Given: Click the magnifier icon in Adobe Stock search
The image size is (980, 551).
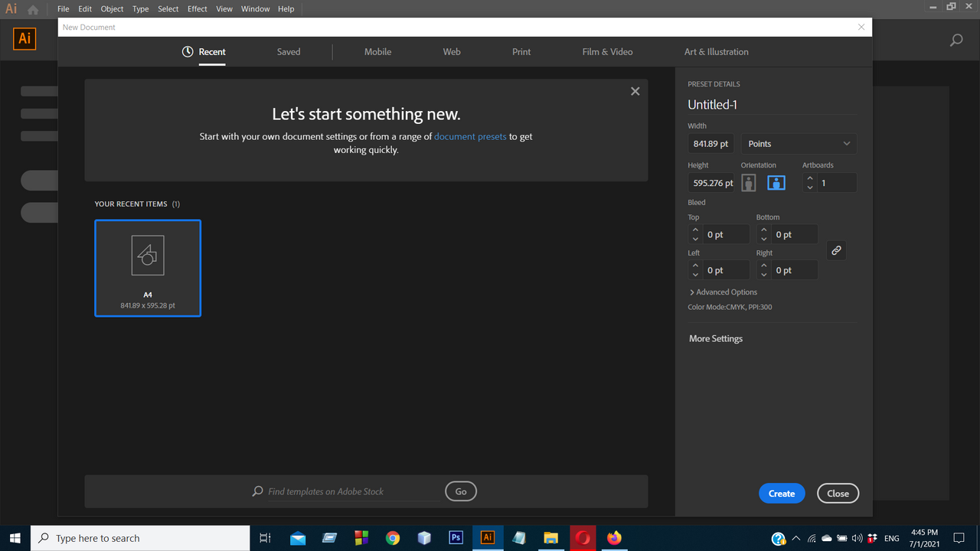Looking at the screenshot, I should coord(258,491).
